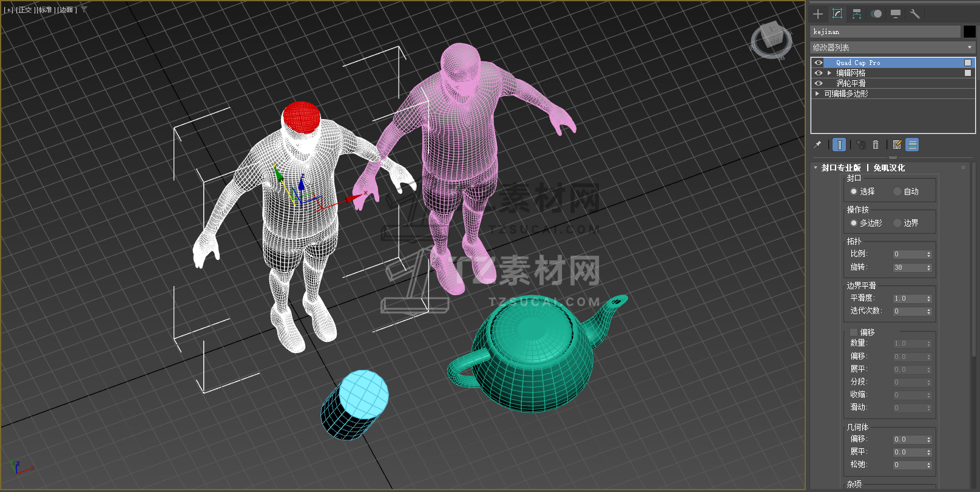
Task: Click the square box on Quad Cap Pro row
Action: click(x=968, y=63)
